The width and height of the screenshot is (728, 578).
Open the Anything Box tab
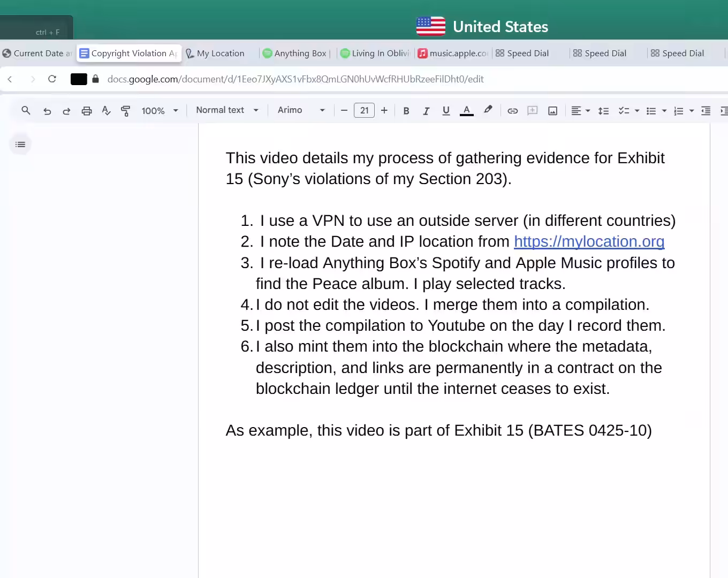[297, 54]
